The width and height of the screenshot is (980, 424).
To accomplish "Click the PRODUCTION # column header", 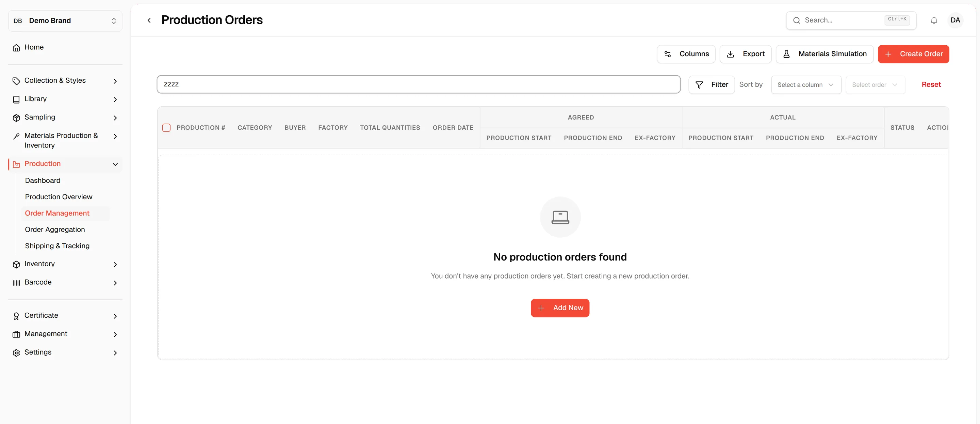I will point(200,127).
